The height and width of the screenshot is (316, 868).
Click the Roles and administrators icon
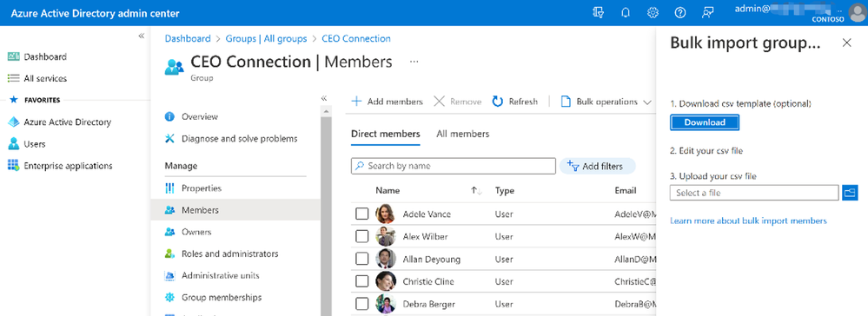(x=170, y=253)
